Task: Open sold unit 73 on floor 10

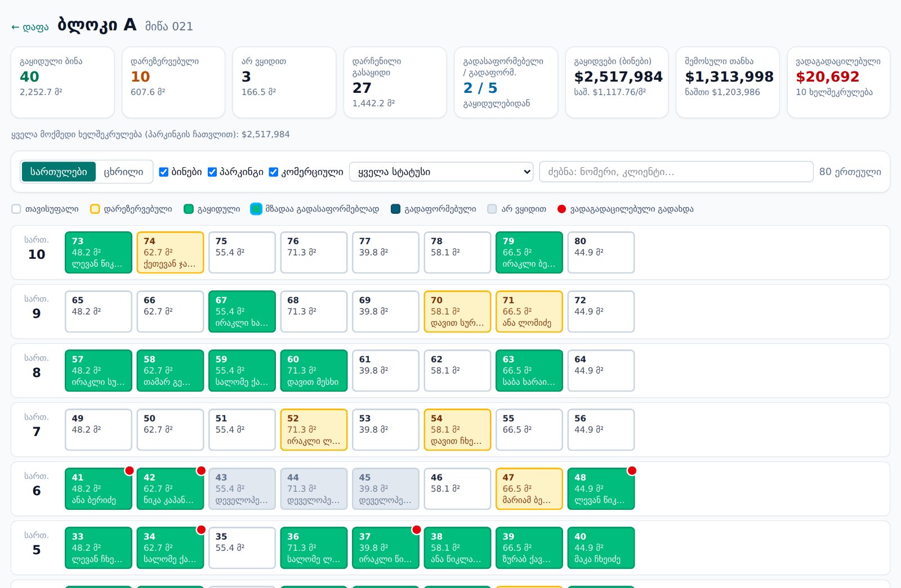Action: (99, 253)
